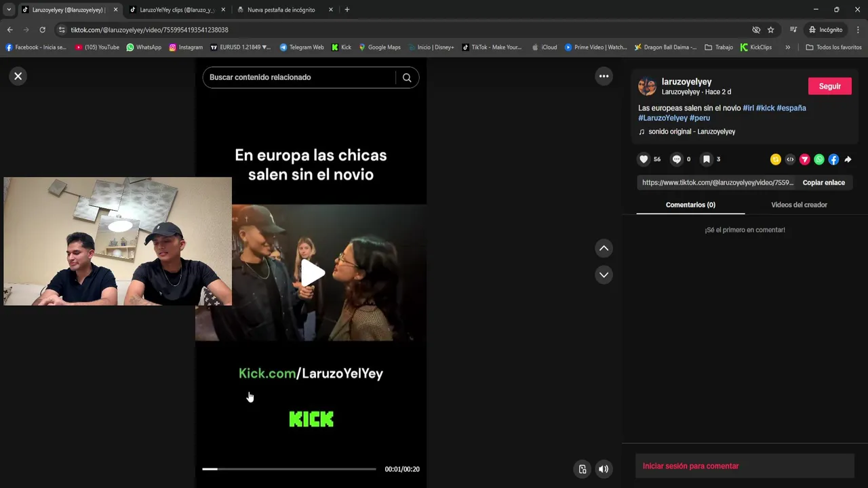Open the media controls icon in toolbar

pyautogui.click(x=793, y=30)
